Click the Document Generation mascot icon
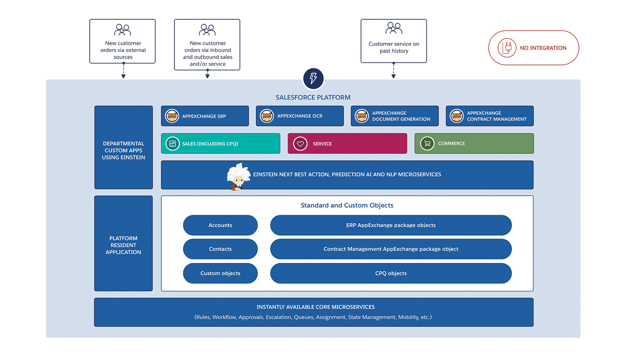The image size is (644, 362). pyautogui.click(x=362, y=116)
